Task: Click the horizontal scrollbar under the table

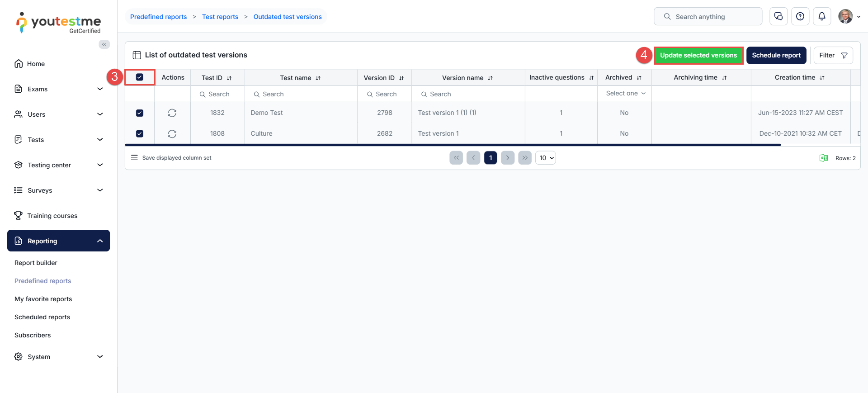Action: coord(453,145)
